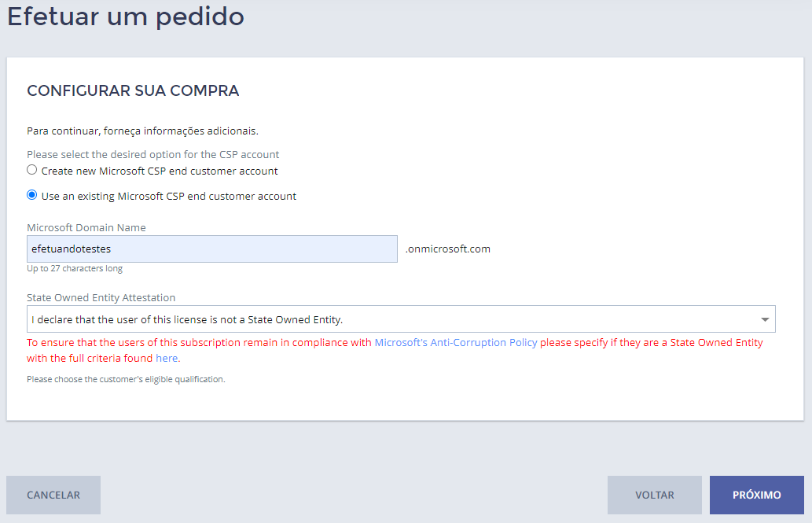This screenshot has width=812, height=523.
Task: Click the 'Para continuar, forneça informações adicionais' text
Action: (142, 131)
